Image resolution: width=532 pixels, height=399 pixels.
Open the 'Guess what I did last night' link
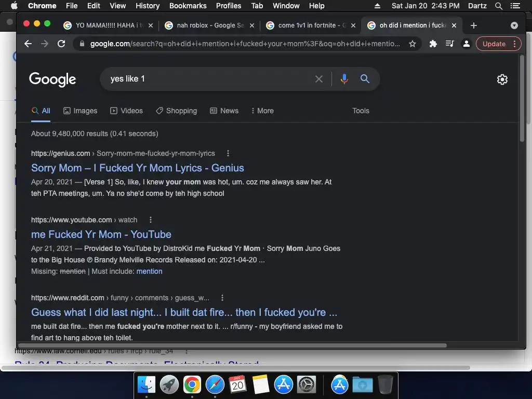click(184, 312)
